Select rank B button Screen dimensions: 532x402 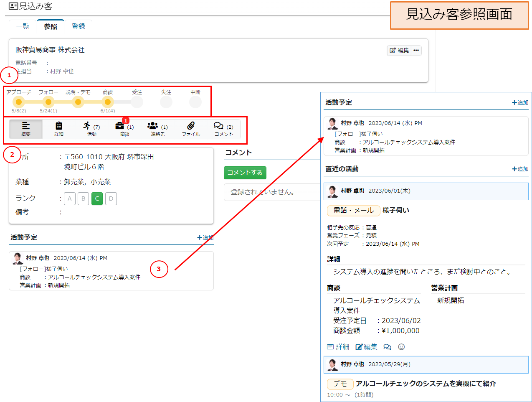84,198
